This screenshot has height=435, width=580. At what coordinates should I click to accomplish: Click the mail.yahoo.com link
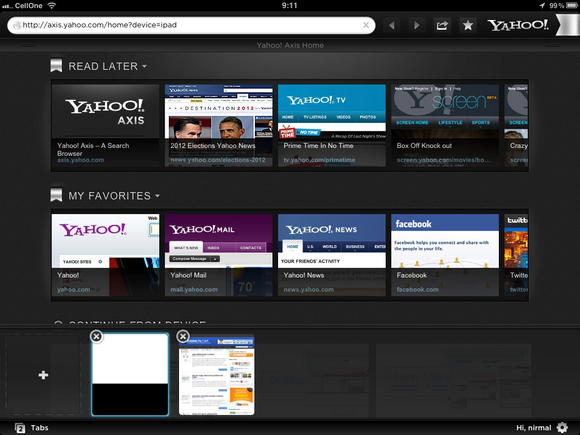[194, 290]
